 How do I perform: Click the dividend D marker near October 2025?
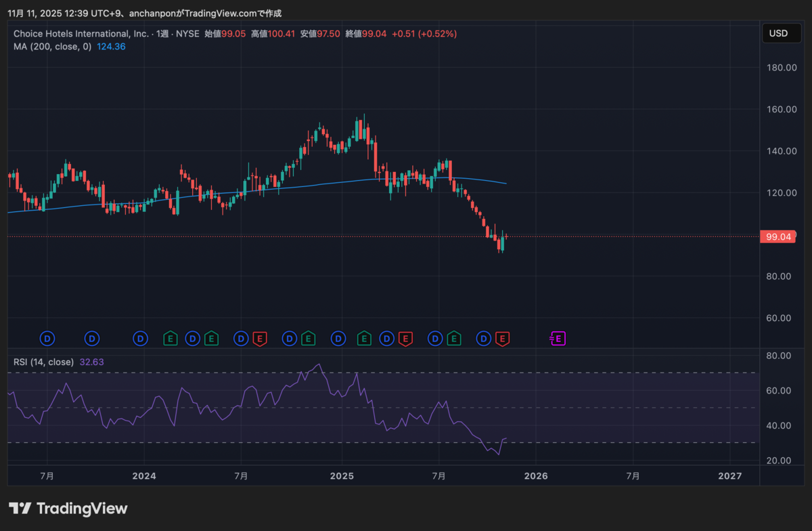[484, 337]
